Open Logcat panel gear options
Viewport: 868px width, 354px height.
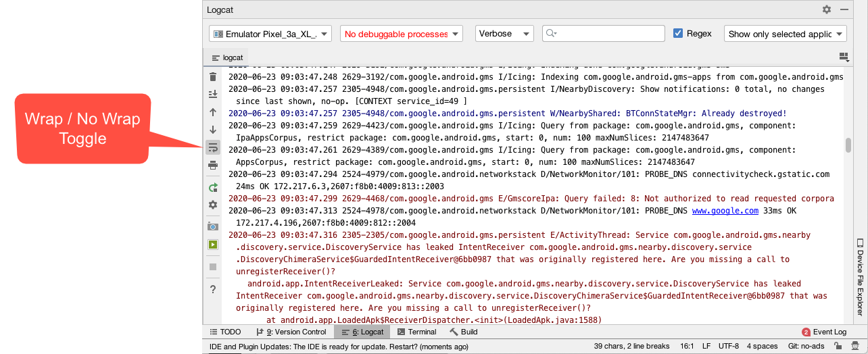[826, 9]
